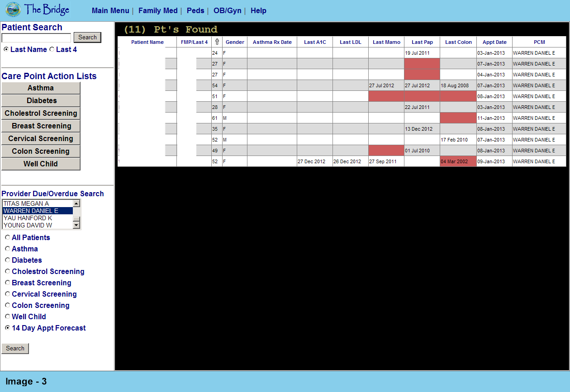This screenshot has height=392, width=570.
Task: Select YOUNG DAVID W in provider list
Action: click(38, 225)
